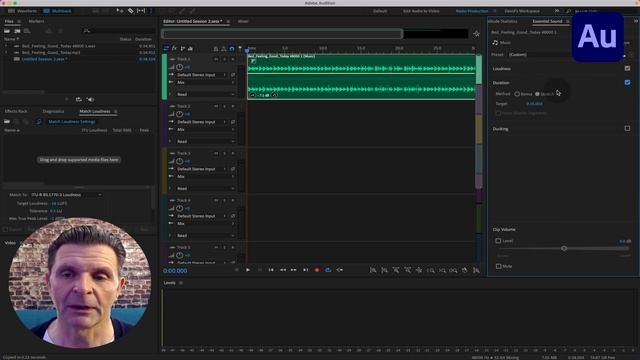Image resolution: width=640 pixels, height=360 pixels.
Task: Enable Clip Volume Level checkbox
Action: click(498, 241)
